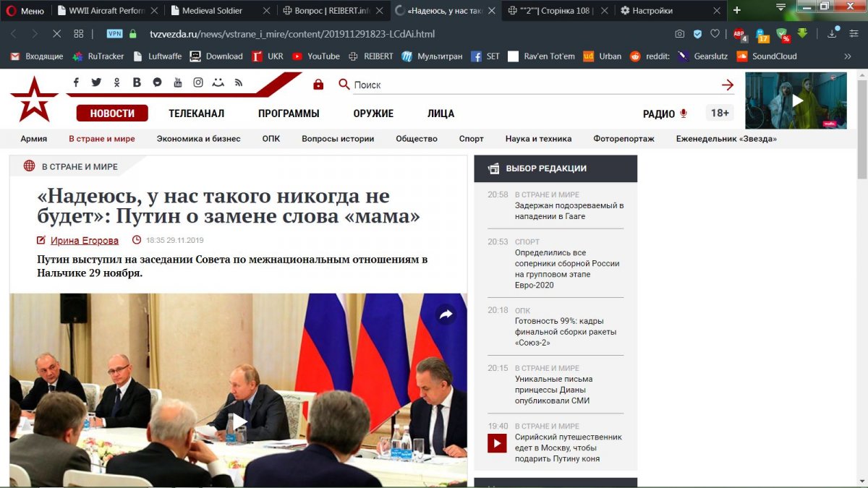Focus the address bar URL
This screenshot has width=868, height=488.
[x=292, y=34]
